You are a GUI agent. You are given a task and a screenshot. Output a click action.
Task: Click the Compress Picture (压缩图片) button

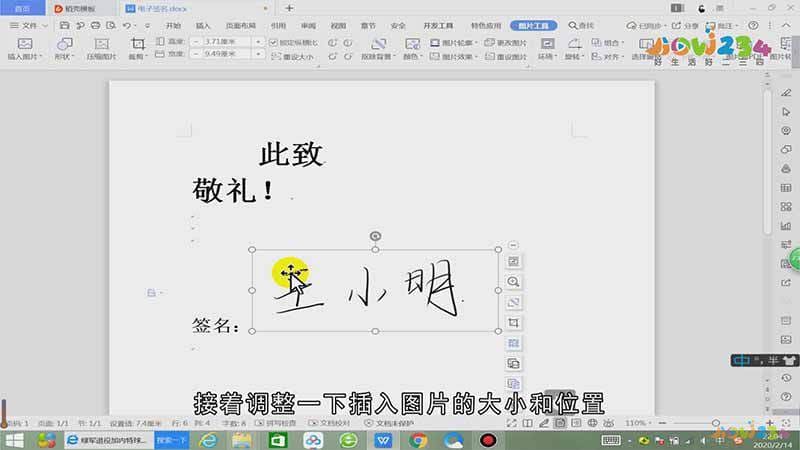(x=102, y=49)
